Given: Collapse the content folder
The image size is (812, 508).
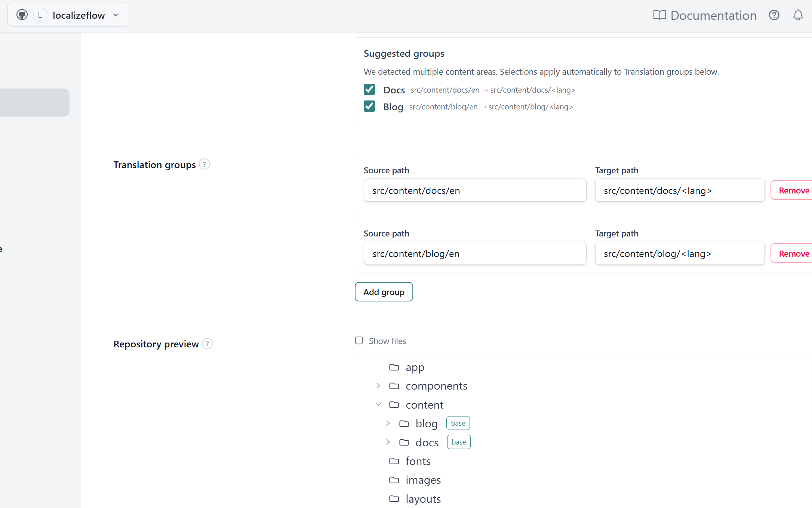Looking at the screenshot, I should [378, 404].
